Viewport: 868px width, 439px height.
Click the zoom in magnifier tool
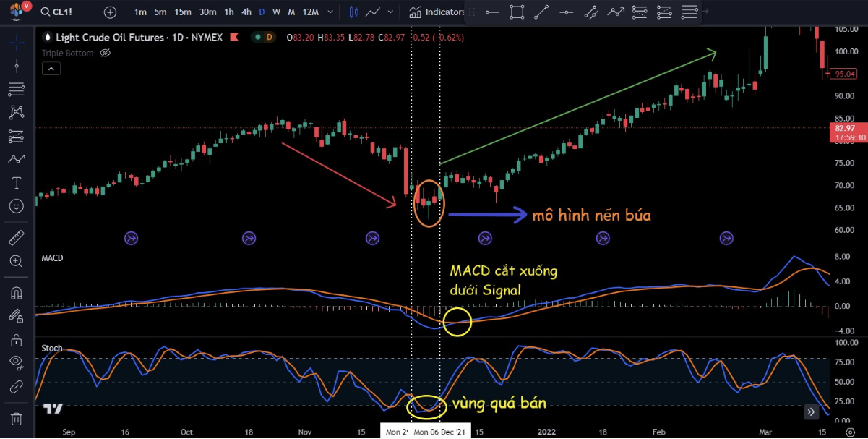(x=16, y=261)
